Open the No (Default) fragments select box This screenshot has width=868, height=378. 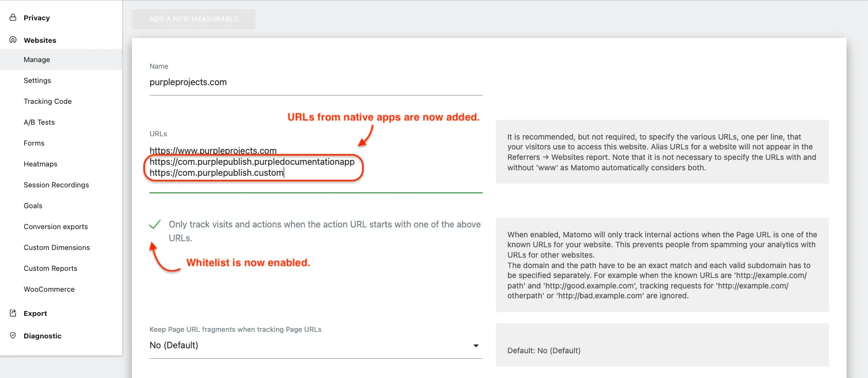click(x=316, y=346)
